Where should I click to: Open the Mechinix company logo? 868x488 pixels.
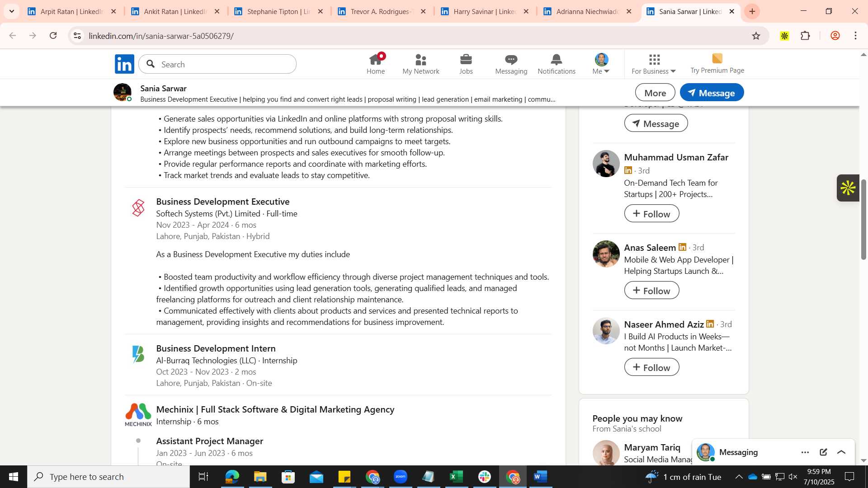pos(138,414)
